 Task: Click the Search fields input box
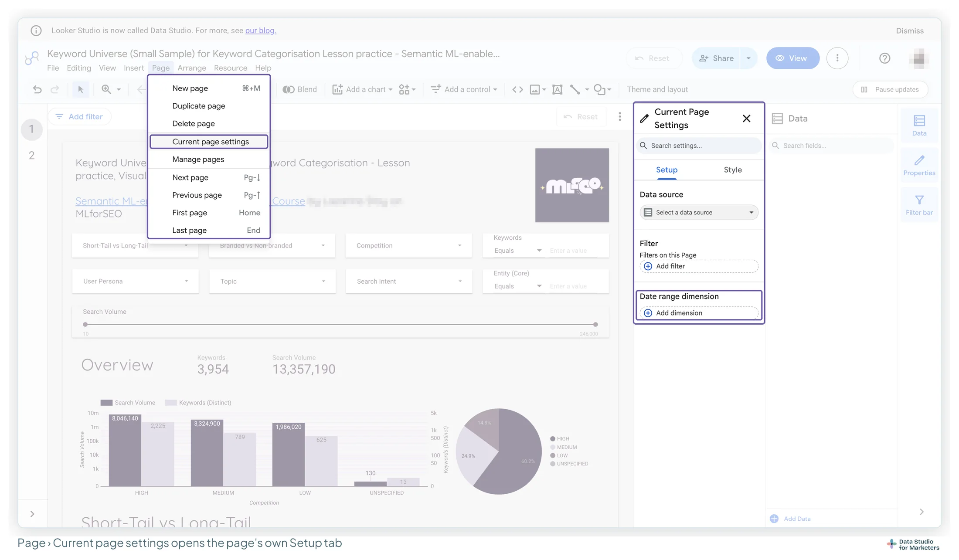[x=831, y=146]
